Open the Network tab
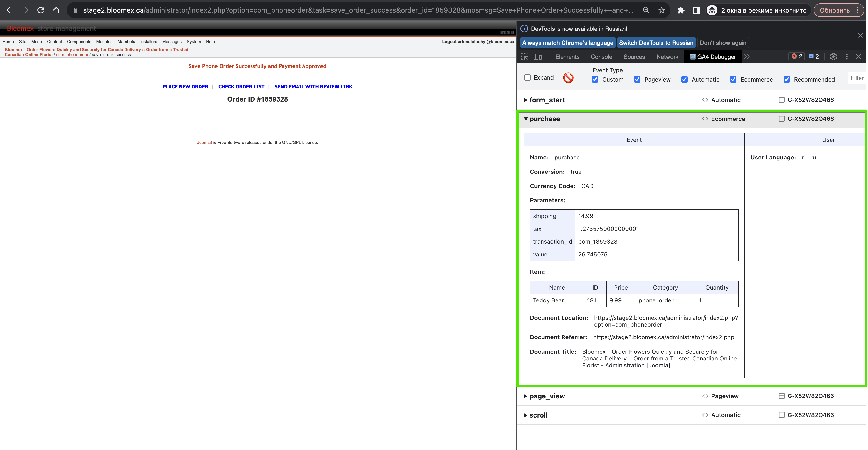 (667, 57)
